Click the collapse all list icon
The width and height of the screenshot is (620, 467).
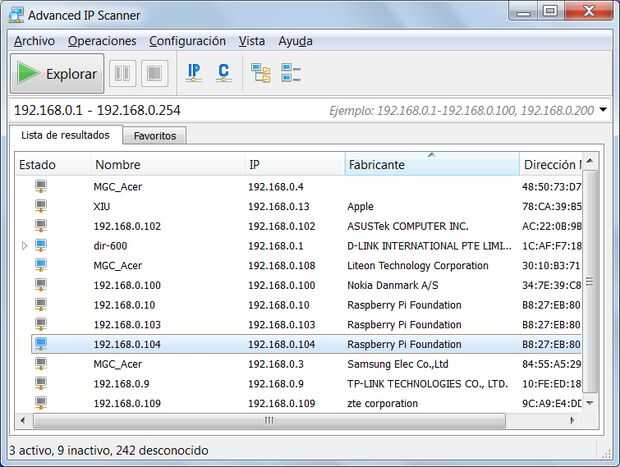(291, 73)
